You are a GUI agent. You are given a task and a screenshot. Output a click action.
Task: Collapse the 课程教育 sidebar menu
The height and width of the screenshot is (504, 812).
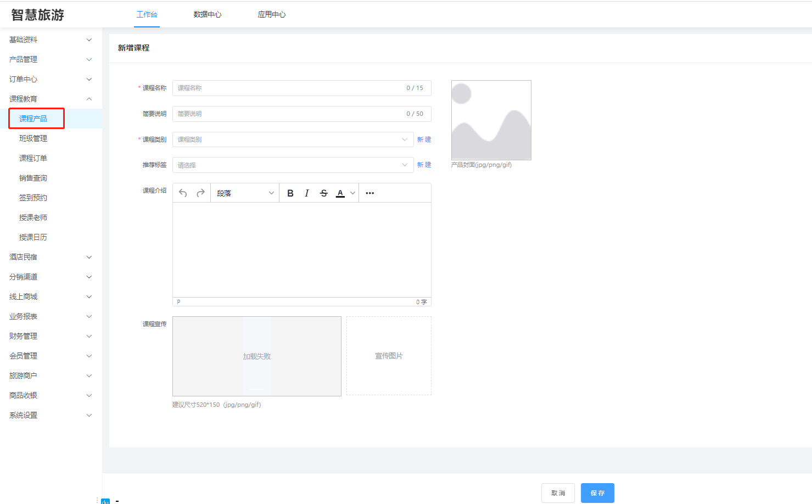click(x=51, y=99)
